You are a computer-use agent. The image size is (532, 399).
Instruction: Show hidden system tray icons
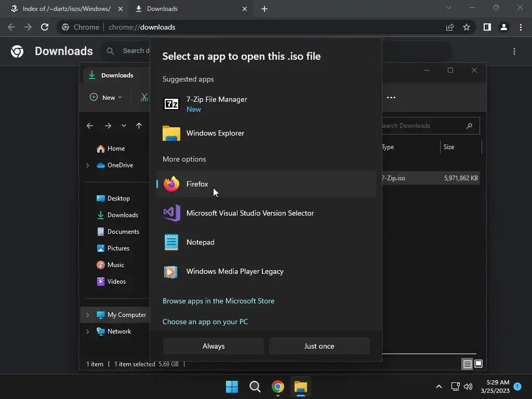[438, 387]
